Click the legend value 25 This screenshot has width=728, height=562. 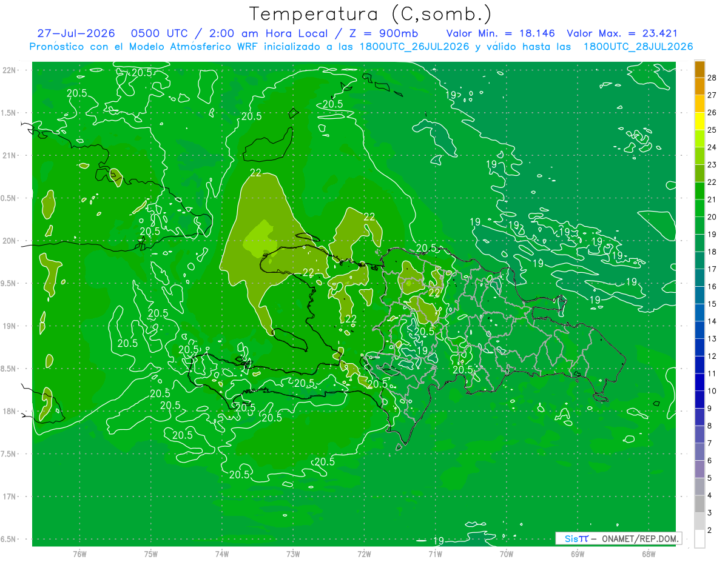712,130
